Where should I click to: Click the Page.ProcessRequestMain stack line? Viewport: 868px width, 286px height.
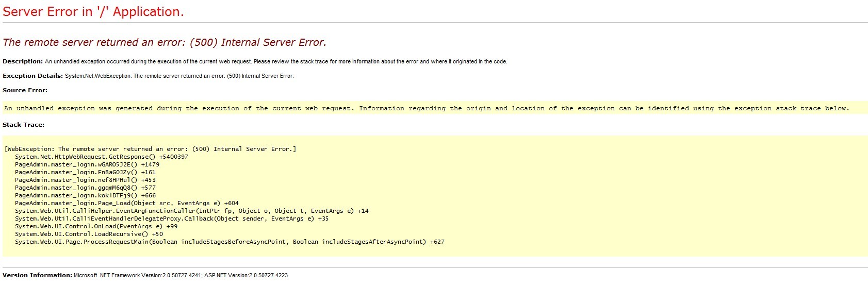point(229,242)
